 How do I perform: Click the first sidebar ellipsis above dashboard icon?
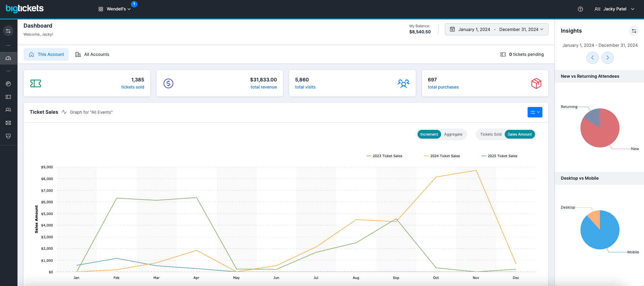click(8, 45)
